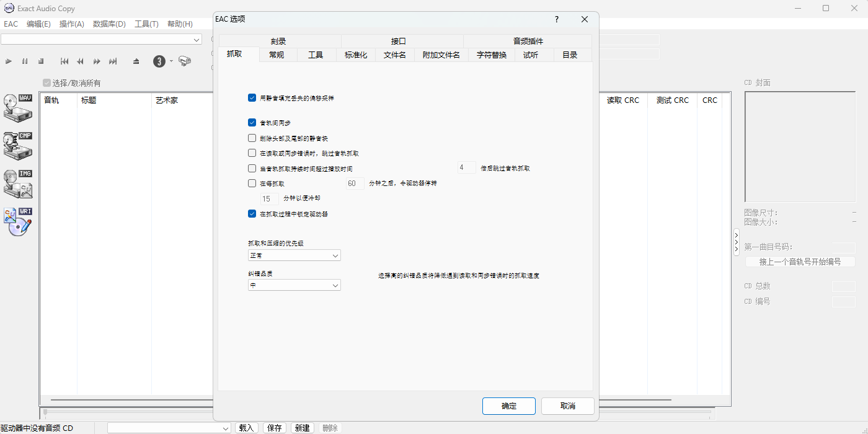Click the next track button
The image size is (868, 434).
coord(113,61)
